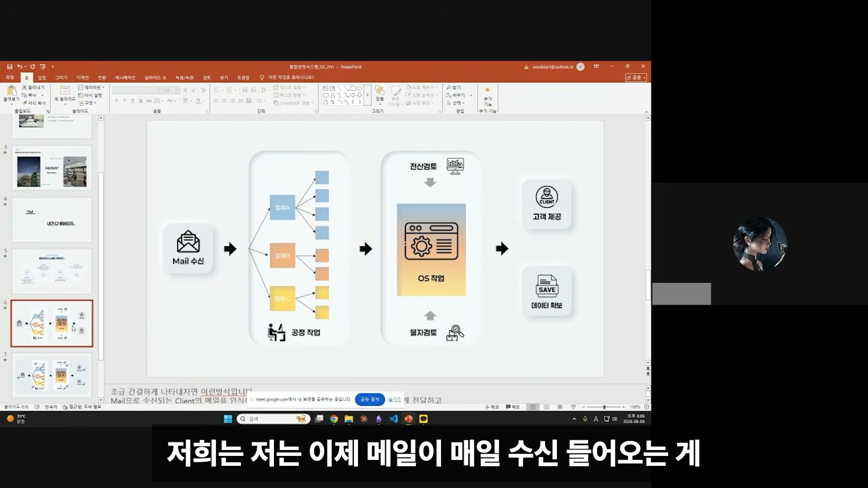The image size is (868, 488).
Task: Click the reading view icon in status bar
Action: click(560, 407)
